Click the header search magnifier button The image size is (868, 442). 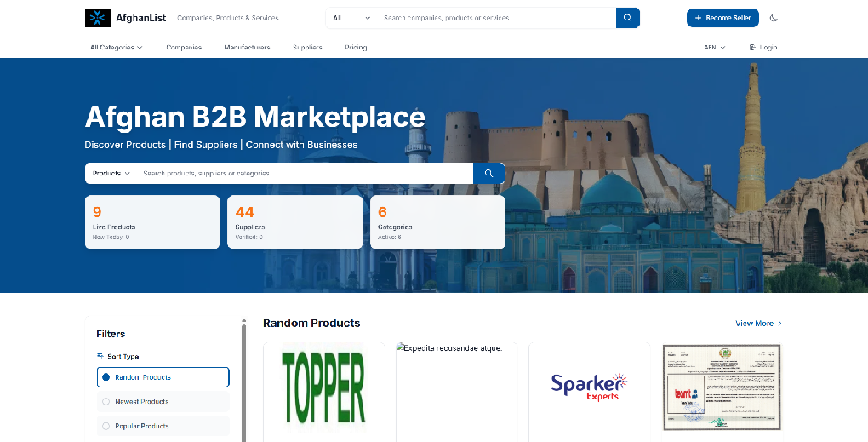point(627,18)
